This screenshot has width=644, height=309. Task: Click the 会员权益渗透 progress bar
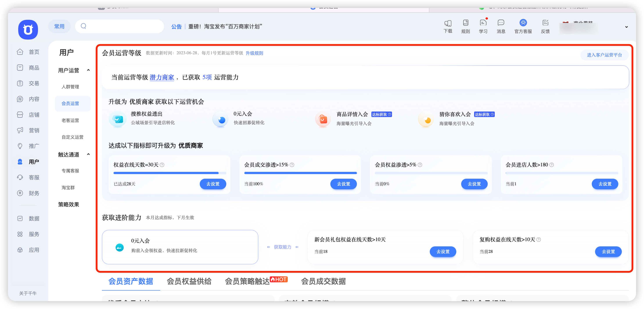click(x=431, y=173)
